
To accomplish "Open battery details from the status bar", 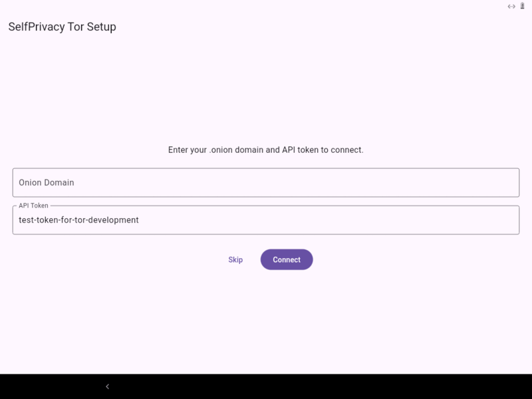I will click(523, 6).
